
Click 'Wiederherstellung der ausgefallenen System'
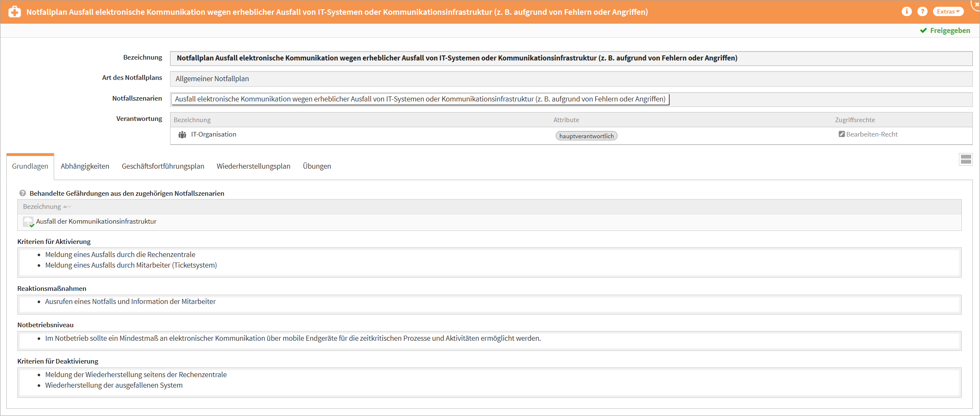point(114,385)
